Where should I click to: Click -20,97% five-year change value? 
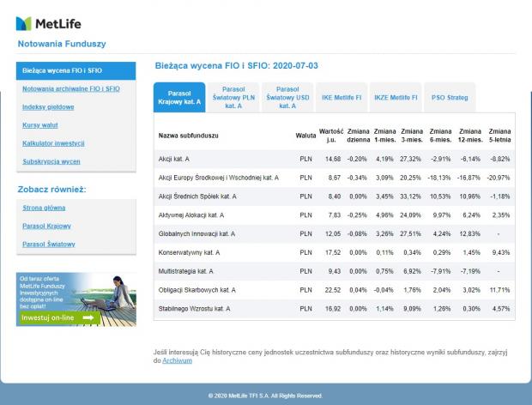[499, 178]
